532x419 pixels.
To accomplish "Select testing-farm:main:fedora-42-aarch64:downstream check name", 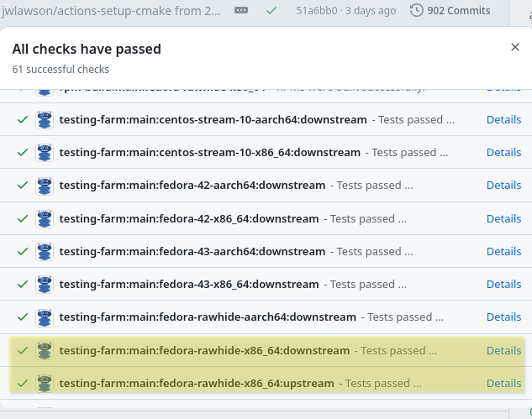I will [192, 186].
